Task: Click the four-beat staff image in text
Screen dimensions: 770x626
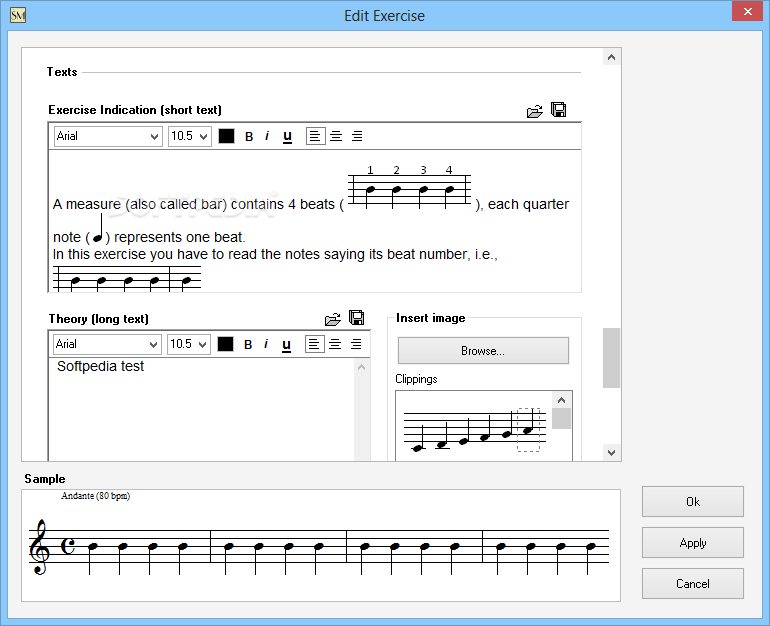Action: (x=410, y=187)
